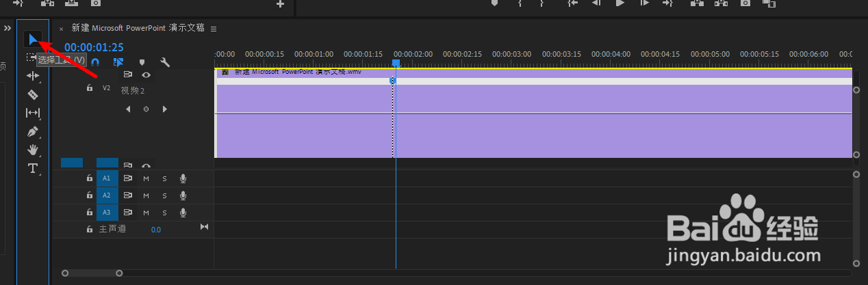Image resolution: width=868 pixels, height=285 pixels.
Task: Export frame with source monitor camera icon
Action: coord(96,3)
